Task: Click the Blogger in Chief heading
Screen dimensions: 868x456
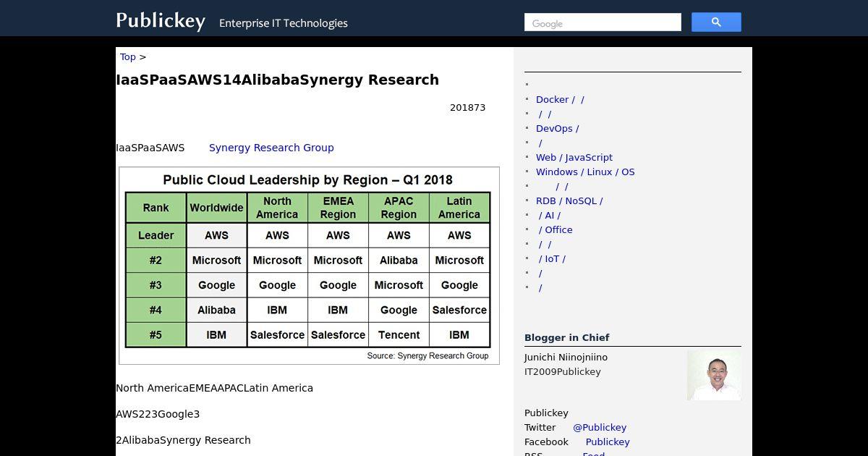Action: pyautogui.click(x=566, y=337)
